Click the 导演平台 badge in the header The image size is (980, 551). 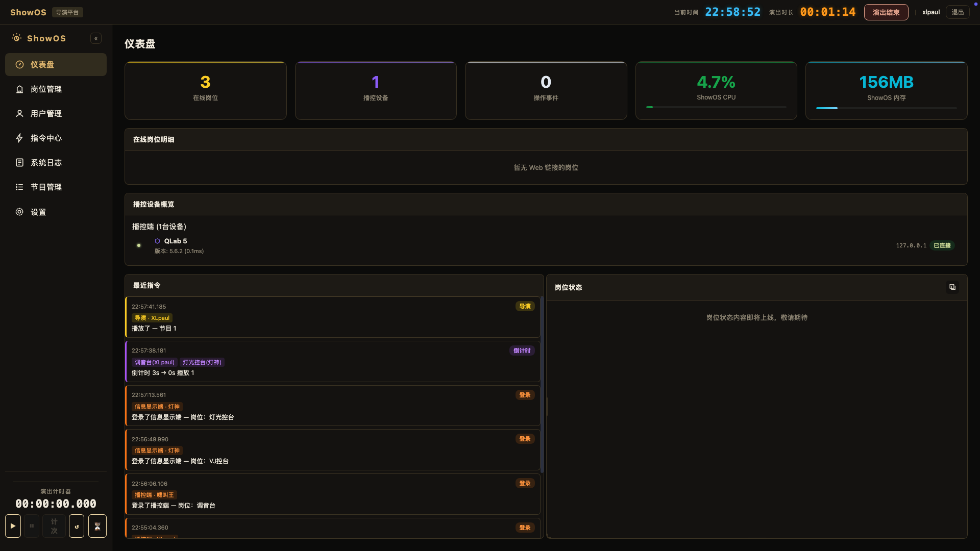point(67,12)
